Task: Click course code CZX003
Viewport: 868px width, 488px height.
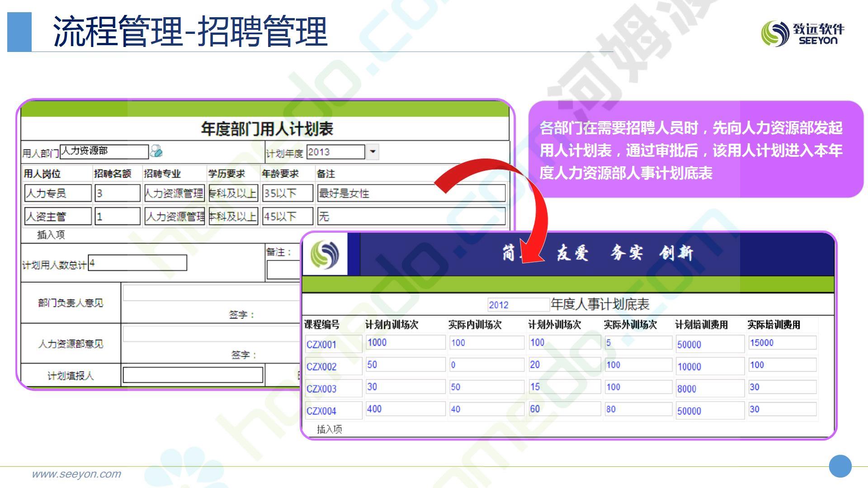Action: [333, 389]
